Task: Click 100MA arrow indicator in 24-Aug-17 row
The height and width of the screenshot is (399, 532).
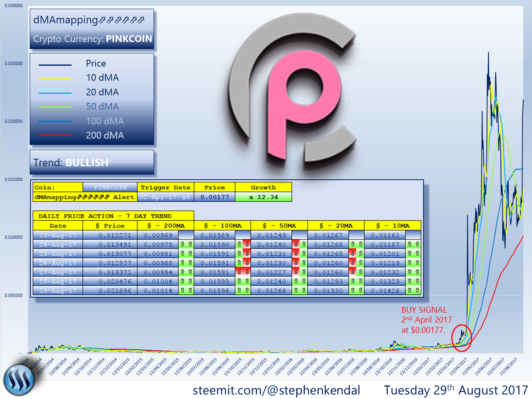Action: pyautogui.click(x=243, y=245)
